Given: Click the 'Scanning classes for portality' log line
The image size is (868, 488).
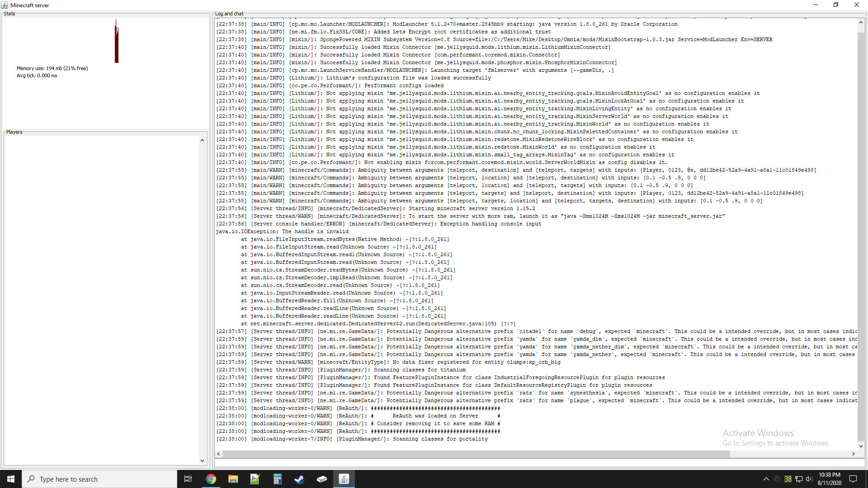Looking at the screenshot, I should pos(352,439).
